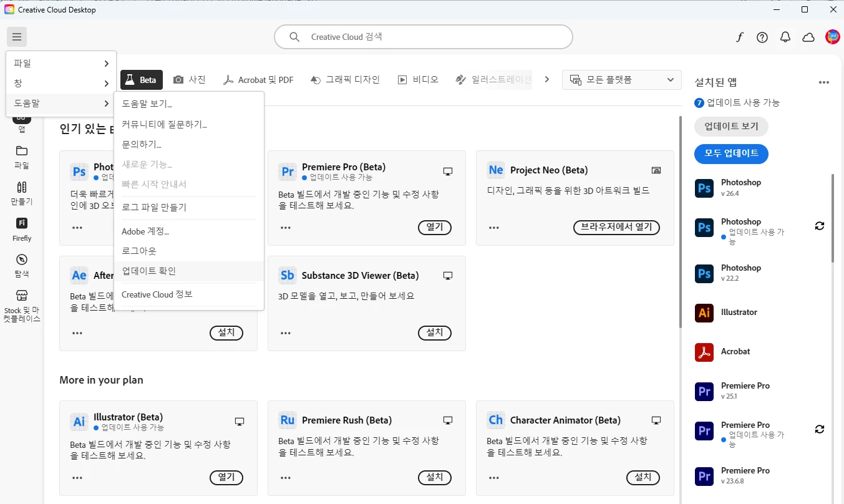
Task: Install Substance 3D Viewer (Beta)
Action: pos(435,333)
